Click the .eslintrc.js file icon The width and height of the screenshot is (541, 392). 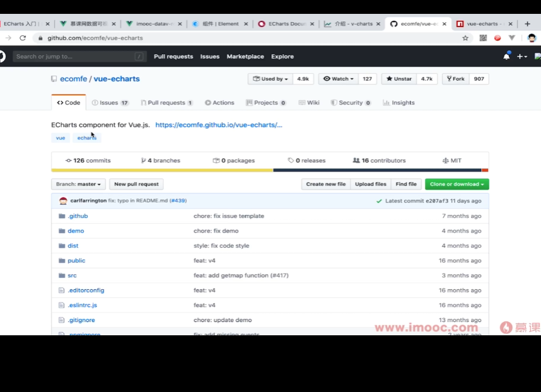(x=61, y=305)
